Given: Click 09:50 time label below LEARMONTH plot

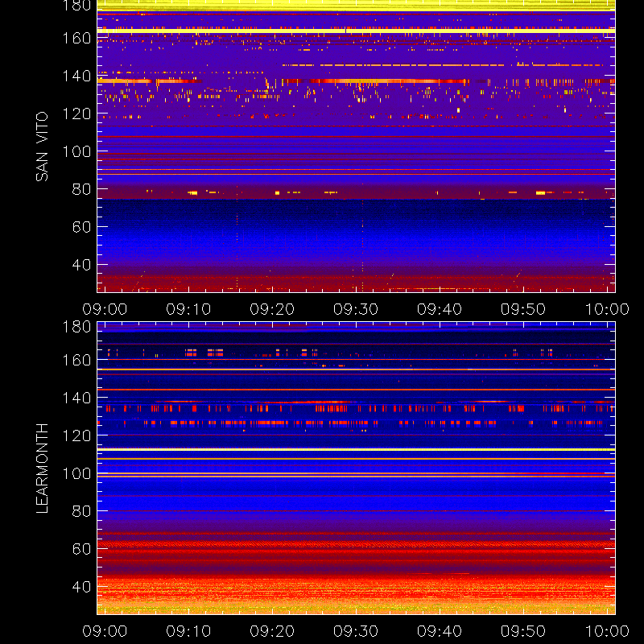Looking at the screenshot, I should pyautogui.click(x=522, y=631).
